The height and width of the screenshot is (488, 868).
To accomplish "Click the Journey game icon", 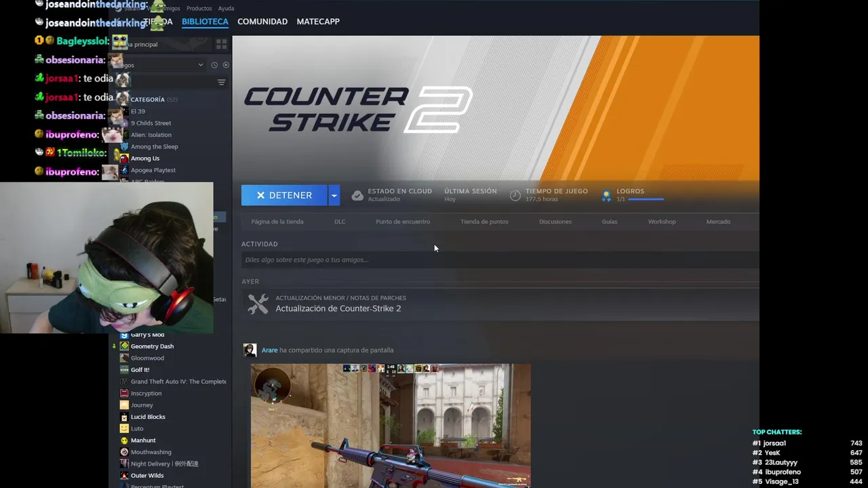I will 124,405.
